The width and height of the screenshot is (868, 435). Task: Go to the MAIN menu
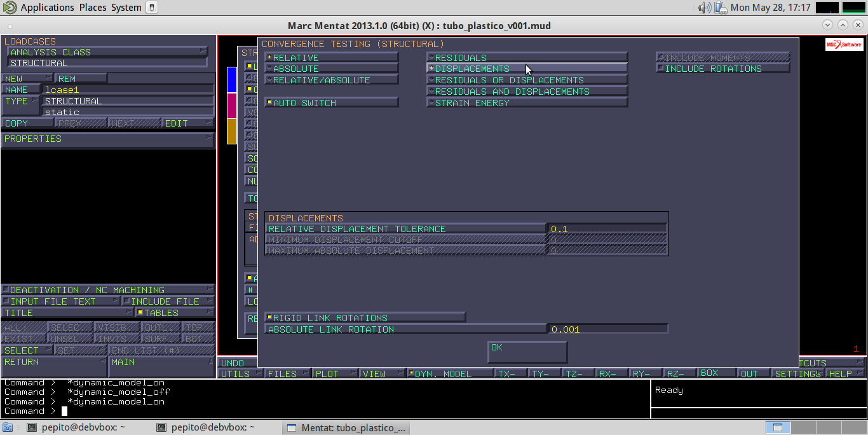point(161,367)
